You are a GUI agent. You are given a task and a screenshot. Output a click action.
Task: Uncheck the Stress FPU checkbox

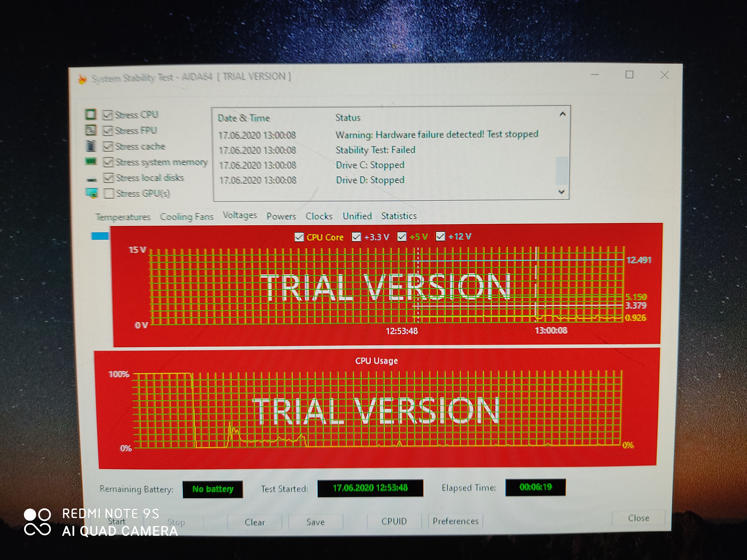click(x=108, y=131)
